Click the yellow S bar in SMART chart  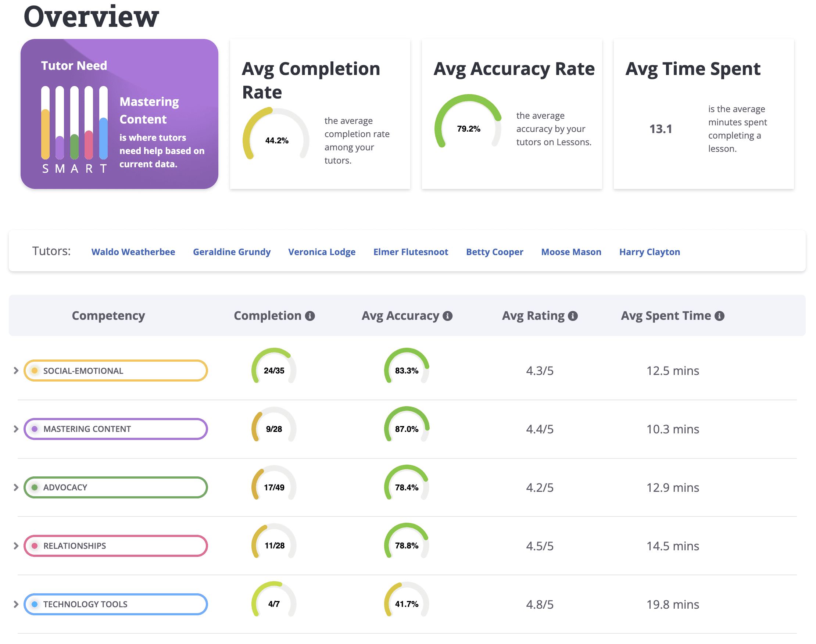coord(45,134)
